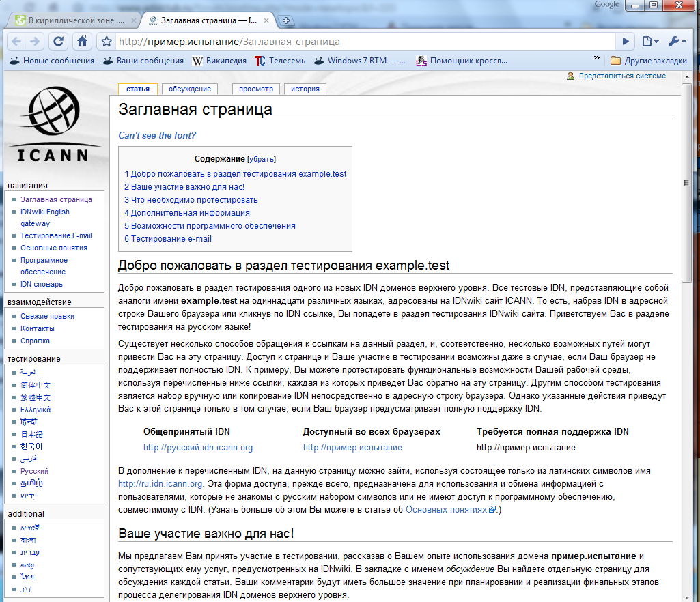The width and height of the screenshot is (700, 602).
Task: Open sidebar link 'IDNwiki English gateway'
Action: 45,217
